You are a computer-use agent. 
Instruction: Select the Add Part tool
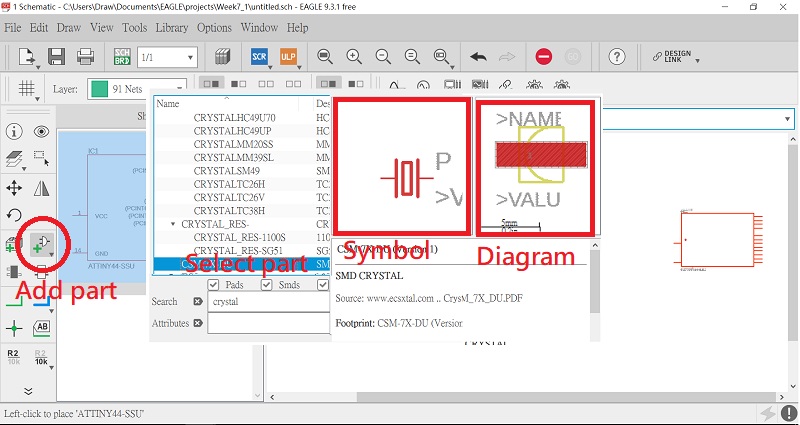41,244
